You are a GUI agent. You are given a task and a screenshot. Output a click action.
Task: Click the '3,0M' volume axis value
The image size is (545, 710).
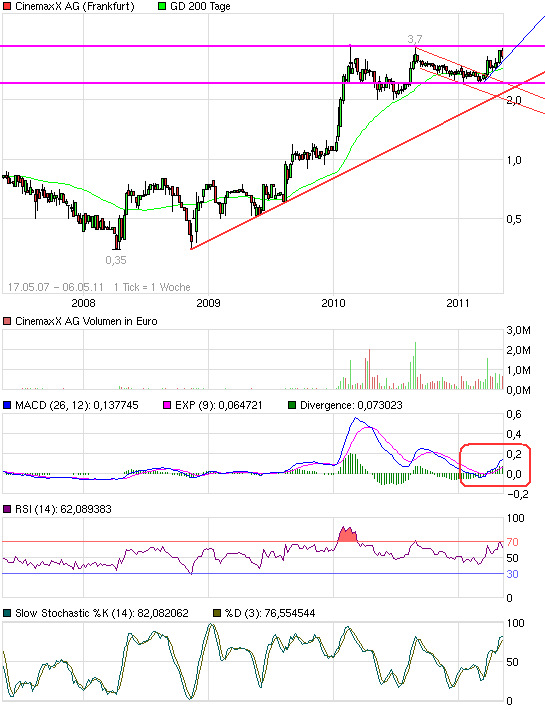pos(518,331)
